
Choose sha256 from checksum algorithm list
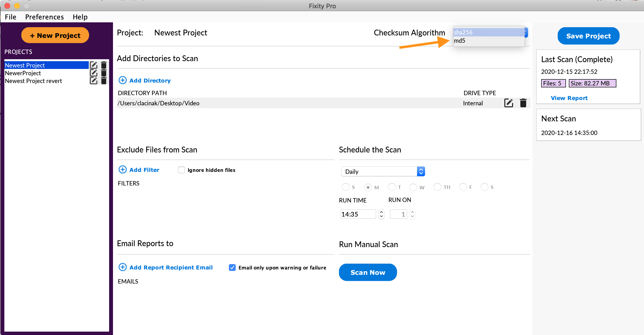pyautogui.click(x=489, y=32)
